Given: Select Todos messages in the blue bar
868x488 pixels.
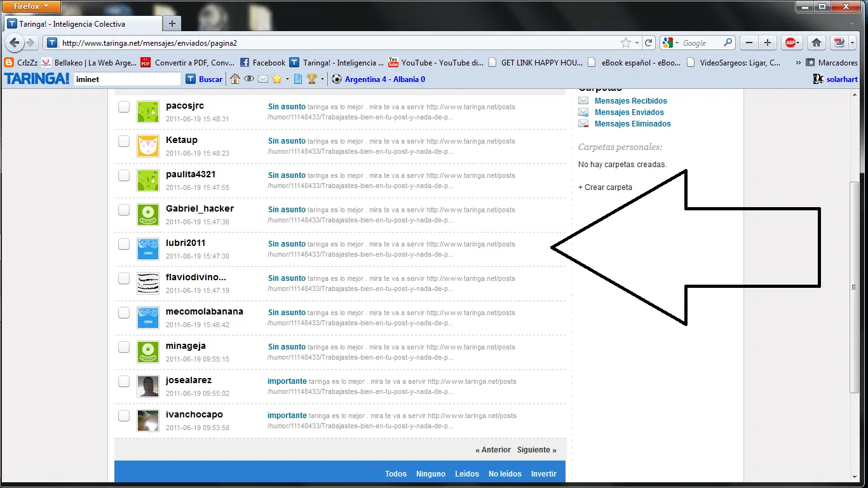Looking at the screenshot, I should [396, 473].
